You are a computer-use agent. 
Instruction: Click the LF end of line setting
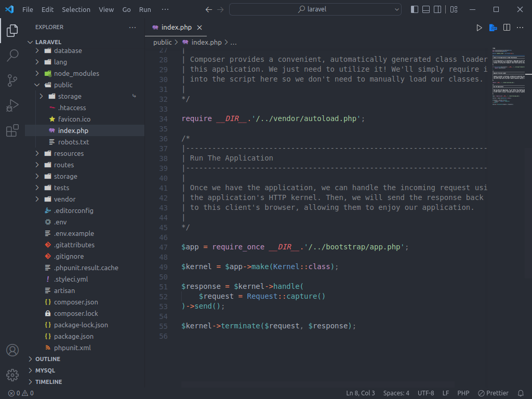click(x=446, y=393)
